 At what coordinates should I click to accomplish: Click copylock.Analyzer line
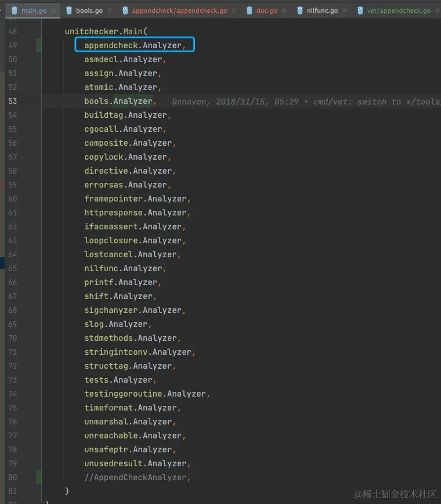128,157
